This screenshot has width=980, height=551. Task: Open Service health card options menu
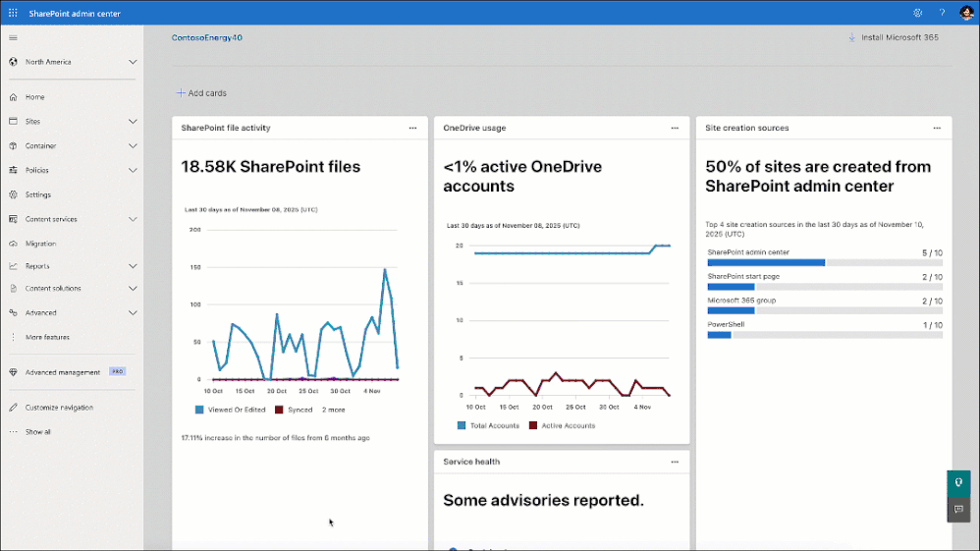click(675, 462)
